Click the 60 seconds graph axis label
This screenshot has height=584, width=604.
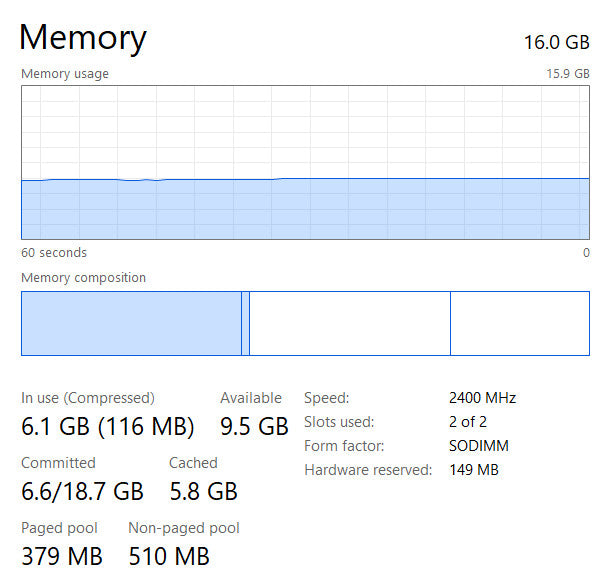click(x=54, y=253)
